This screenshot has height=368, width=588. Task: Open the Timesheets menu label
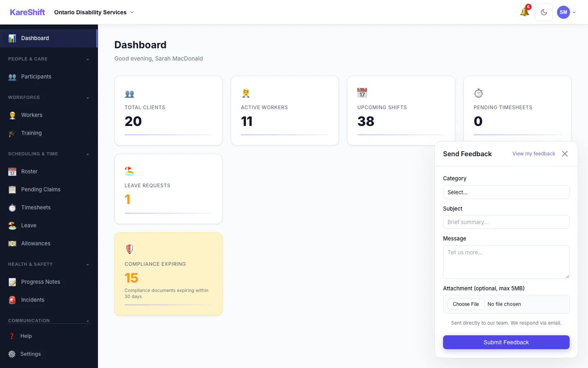pyautogui.click(x=36, y=207)
